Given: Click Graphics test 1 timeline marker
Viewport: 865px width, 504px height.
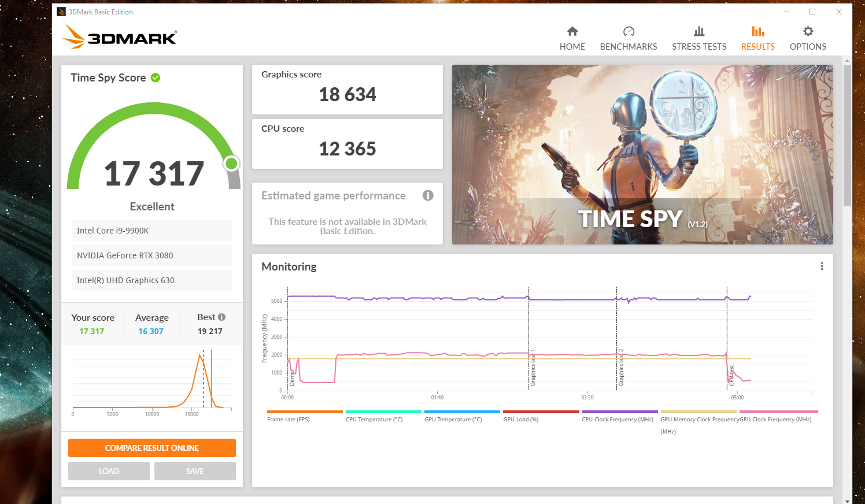Looking at the screenshot, I should tap(533, 368).
